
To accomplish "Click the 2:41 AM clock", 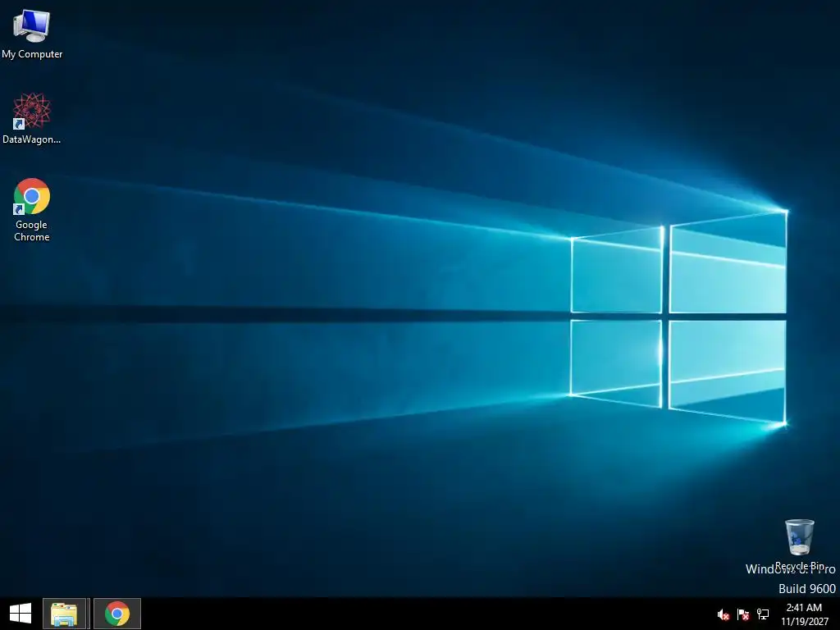I will 804,608.
